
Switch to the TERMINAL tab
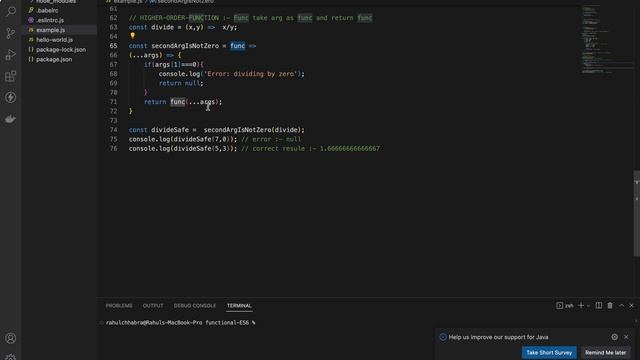pos(239,306)
